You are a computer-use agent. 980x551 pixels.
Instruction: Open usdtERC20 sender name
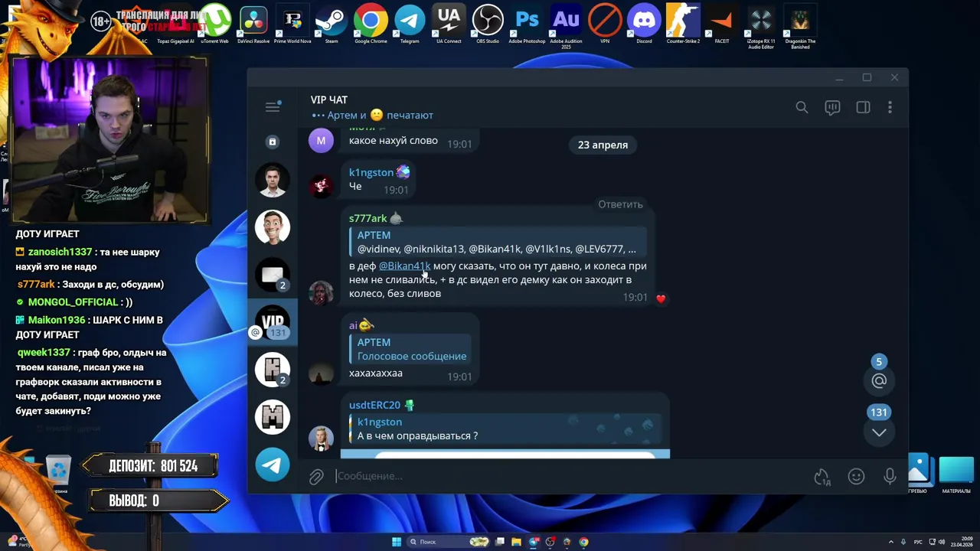(x=374, y=405)
